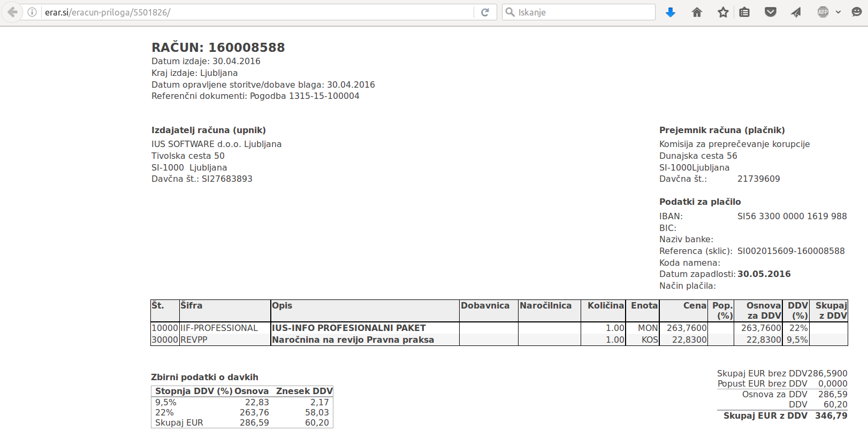This screenshot has height=439, width=868.
Task: Click unit 'MON' in first row
Action: pos(648,328)
